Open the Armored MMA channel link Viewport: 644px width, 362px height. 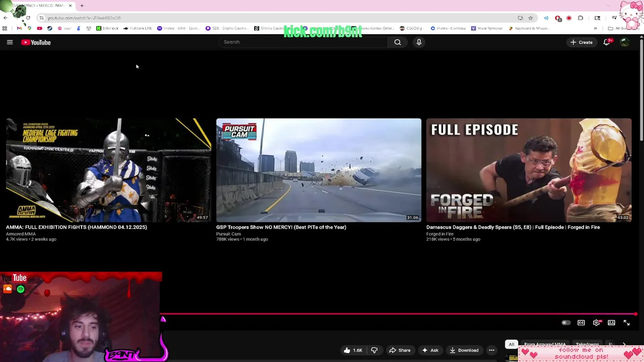[21, 234]
